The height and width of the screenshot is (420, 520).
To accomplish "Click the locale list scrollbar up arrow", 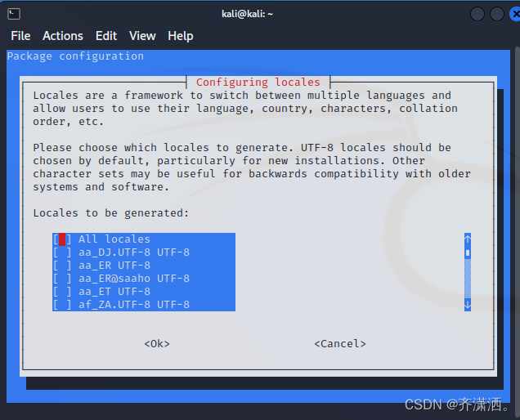I will click(468, 239).
